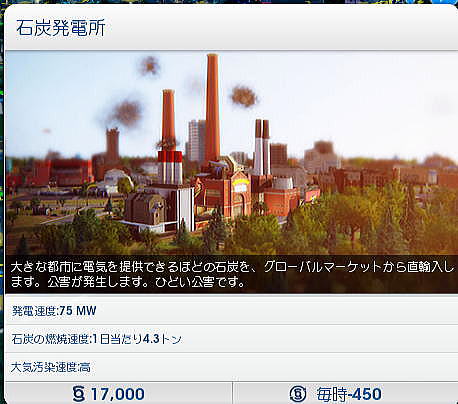Image resolution: width=458 pixels, height=404 pixels.
Task: Click the twin white chimneys on the right
Action: pyautogui.click(x=262, y=147)
